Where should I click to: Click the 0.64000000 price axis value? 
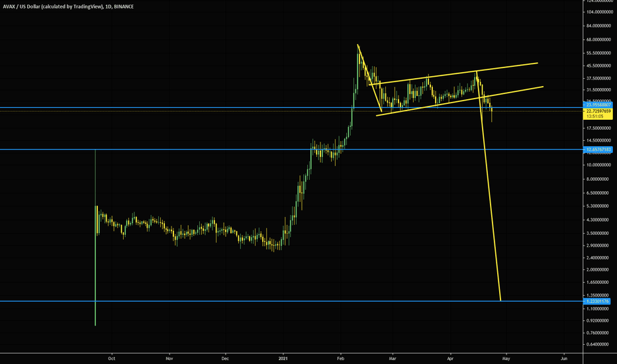(598, 345)
